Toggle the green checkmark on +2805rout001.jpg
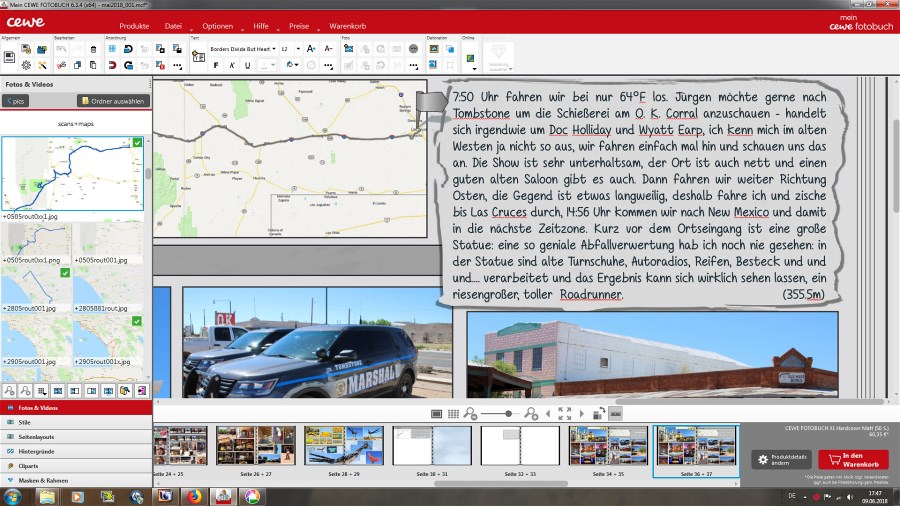 point(65,272)
